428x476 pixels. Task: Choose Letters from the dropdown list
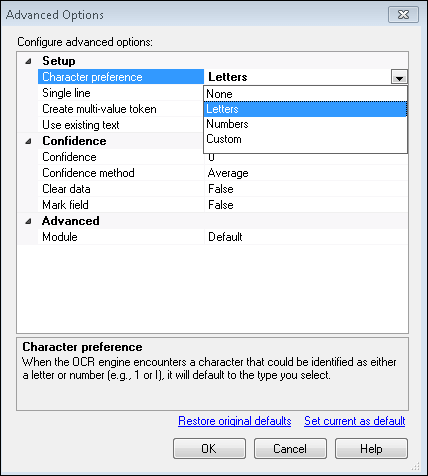[x=305, y=109]
